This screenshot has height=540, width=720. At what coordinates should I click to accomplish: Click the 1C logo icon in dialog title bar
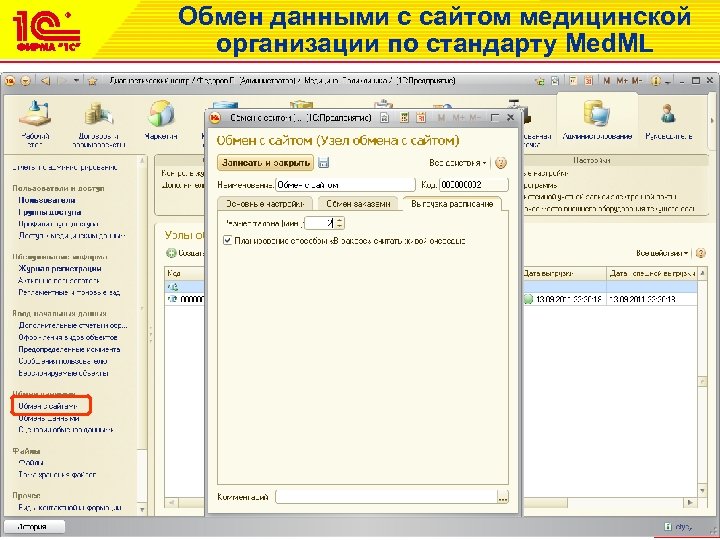click(215, 118)
